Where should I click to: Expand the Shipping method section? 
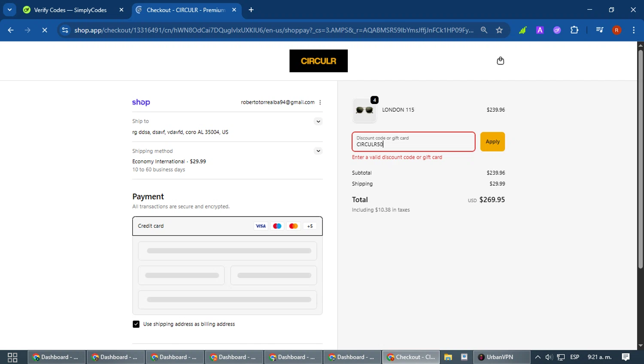[318, 151]
